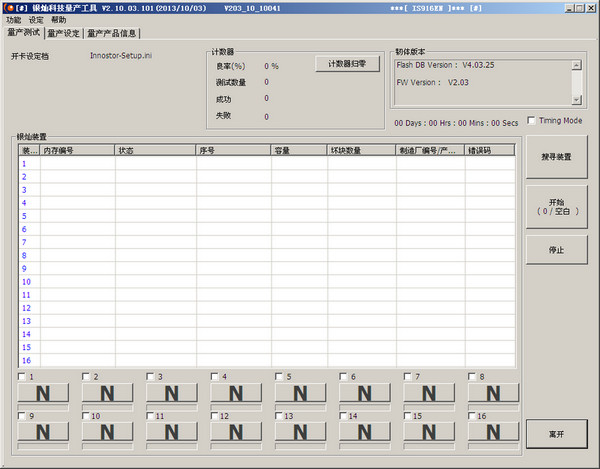Viewport: 600px width, 469px height.
Task: Click progress bar under port 1
Action: [x=43, y=407]
